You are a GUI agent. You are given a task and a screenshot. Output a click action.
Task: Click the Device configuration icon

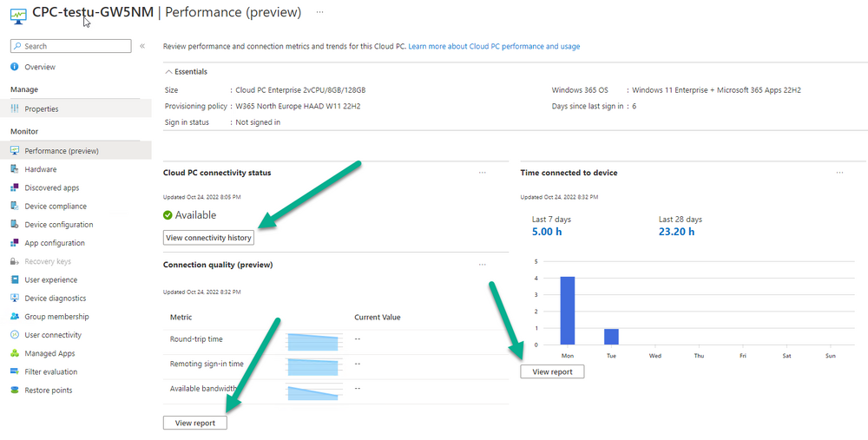coord(15,225)
